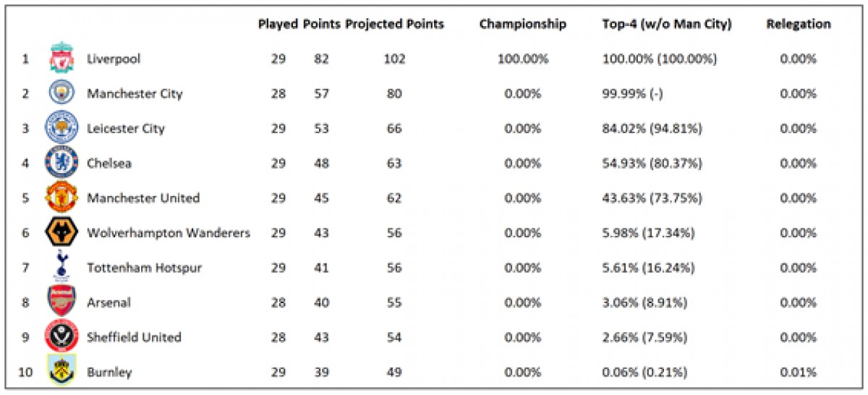Viewport: 868px width, 395px height.
Task: Select Chelsea's 54.93% (80.37%) Top-4 cell
Action: (652, 163)
